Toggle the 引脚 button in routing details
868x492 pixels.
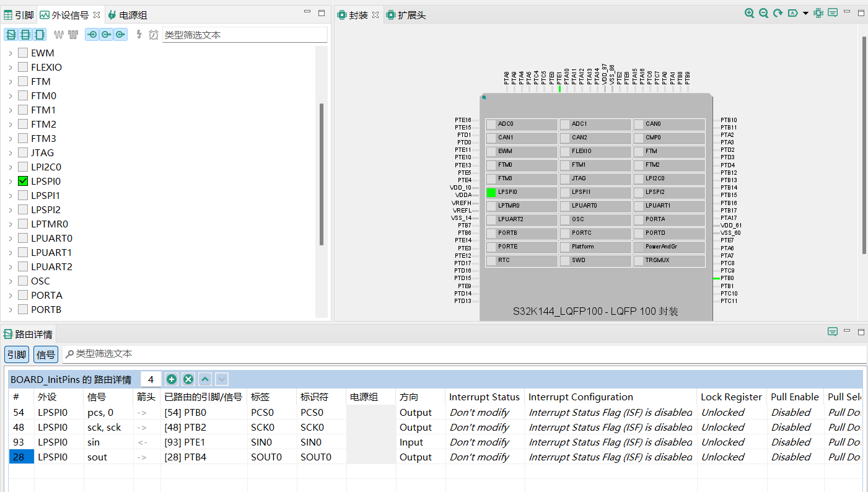(x=16, y=354)
